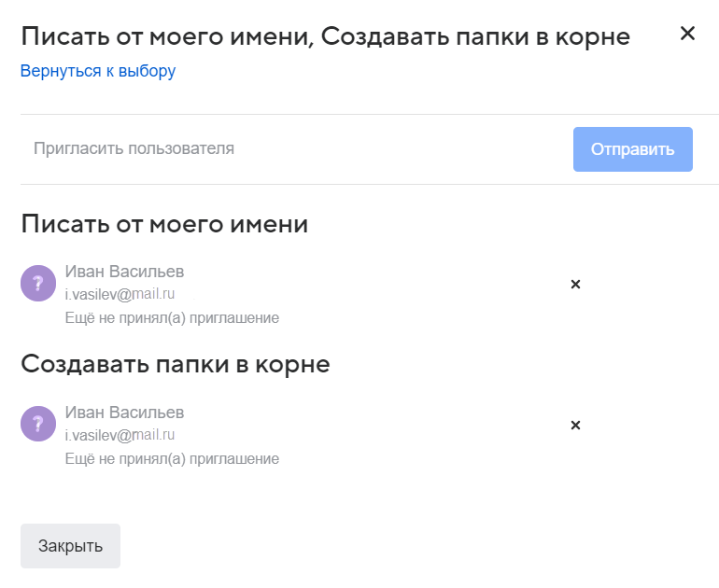
Task: Select the name 'Иван Васильев' under 'Создавать папки в корне'
Action: click(124, 412)
